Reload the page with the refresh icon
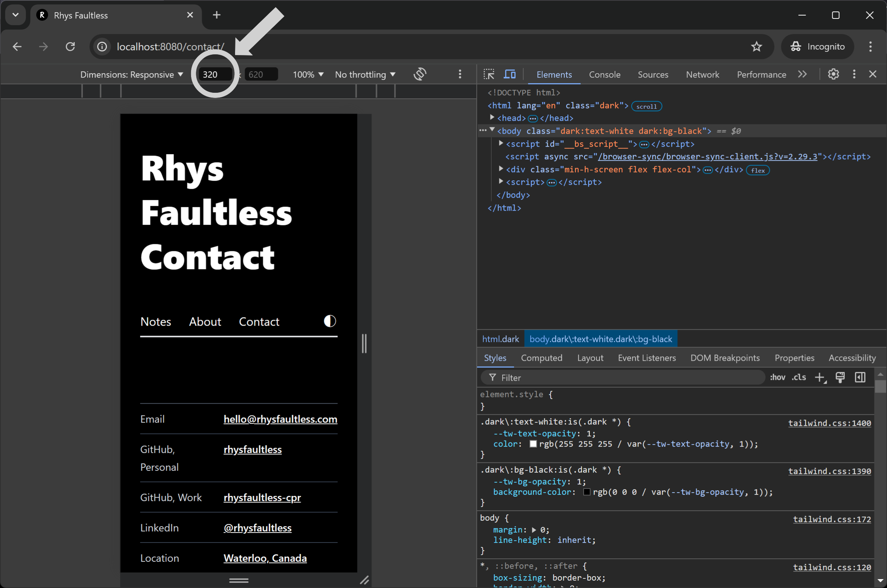This screenshot has width=887, height=588. pos(70,47)
